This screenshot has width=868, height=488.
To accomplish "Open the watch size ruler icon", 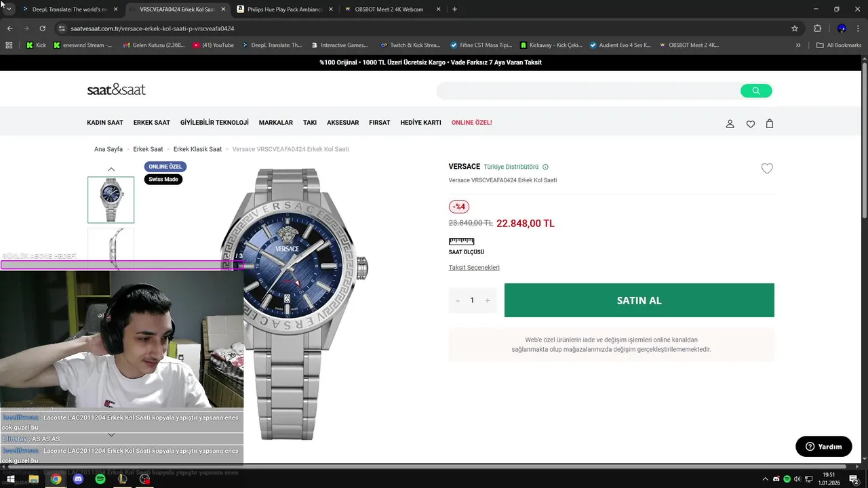I will (x=461, y=241).
